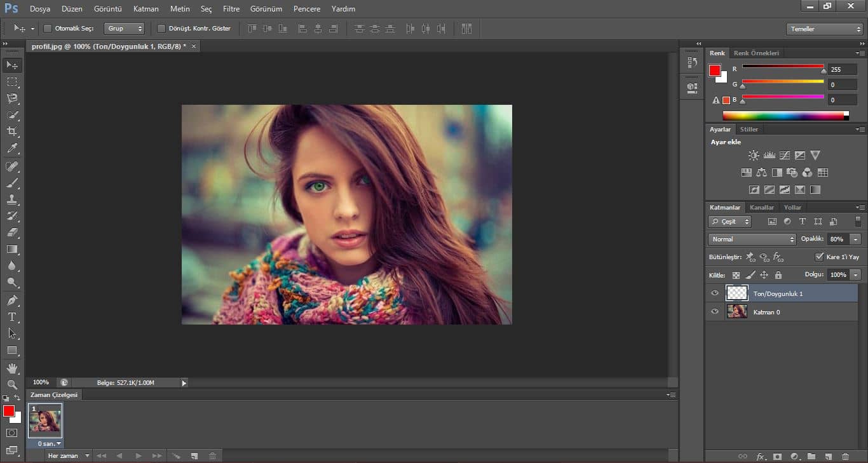Viewport: 868px width, 463px height.
Task: Delete layer using Layers panel trash icon
Action: click(845, 456)
